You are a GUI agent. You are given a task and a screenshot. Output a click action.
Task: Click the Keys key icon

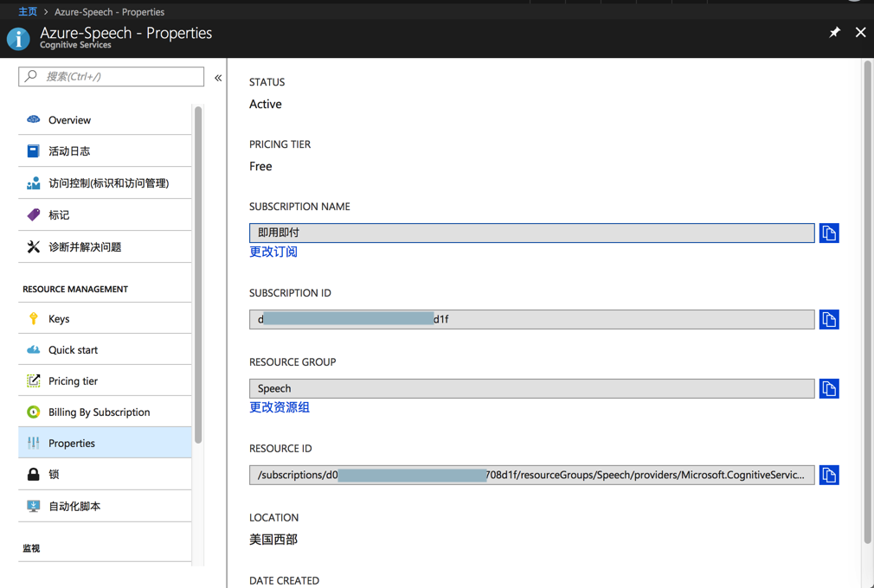[x=34, y=319]
